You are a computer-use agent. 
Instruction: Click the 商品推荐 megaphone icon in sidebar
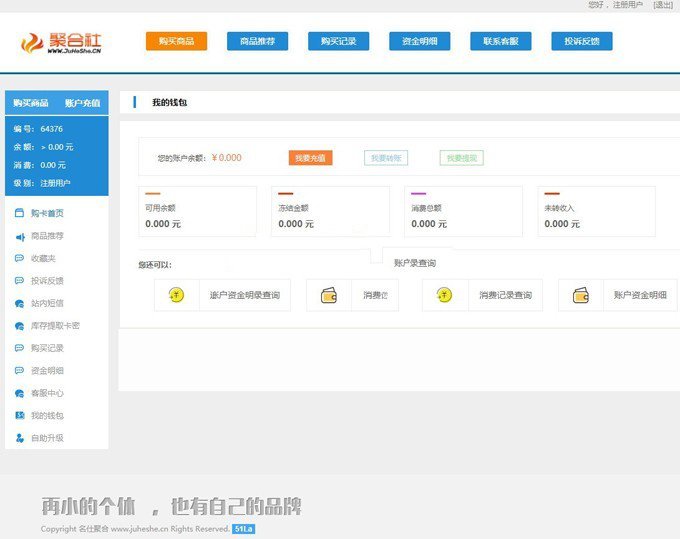coord(20,236)
